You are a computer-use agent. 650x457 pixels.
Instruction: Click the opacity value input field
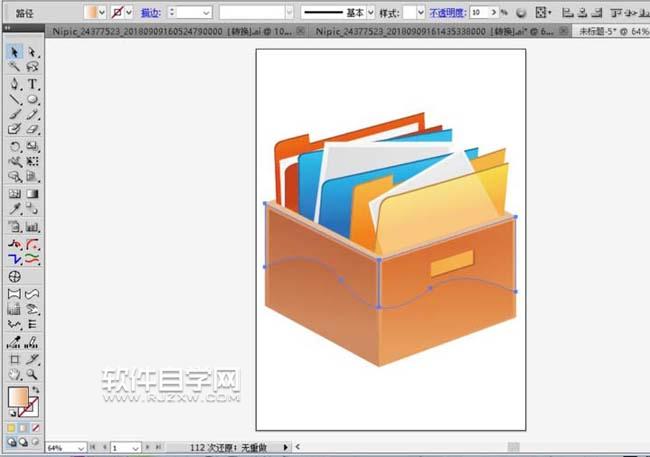480,13
